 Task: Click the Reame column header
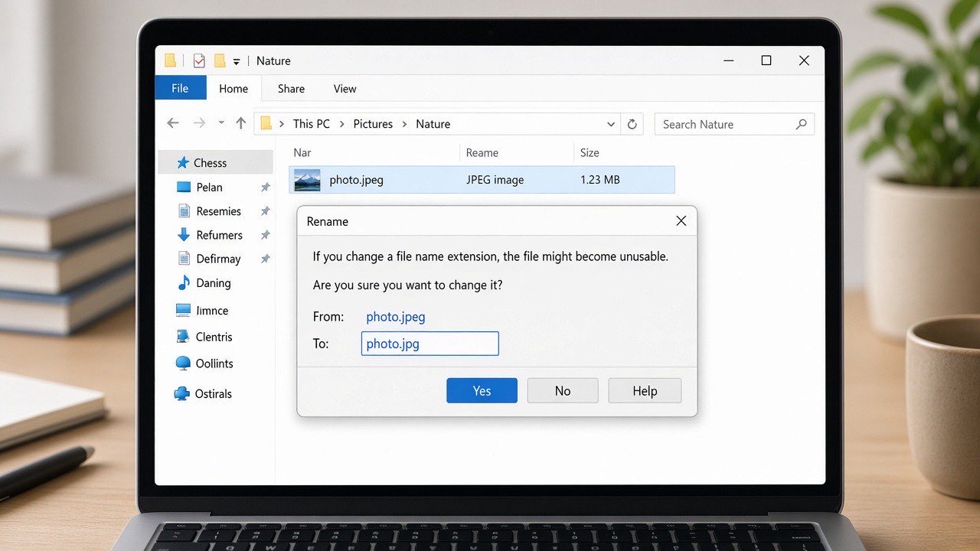482,153
